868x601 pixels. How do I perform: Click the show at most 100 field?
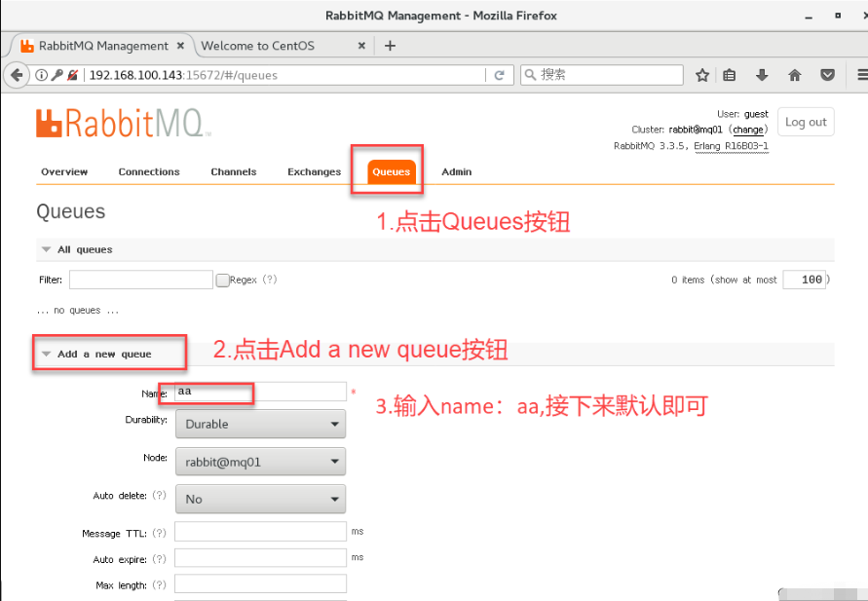coord(805,280)
